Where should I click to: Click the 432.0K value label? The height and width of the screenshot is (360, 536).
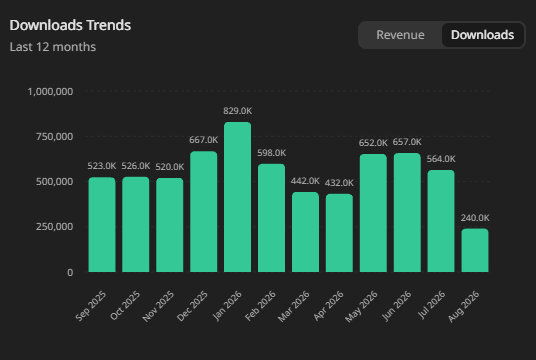pyautogui.click(x=339, y=183)
